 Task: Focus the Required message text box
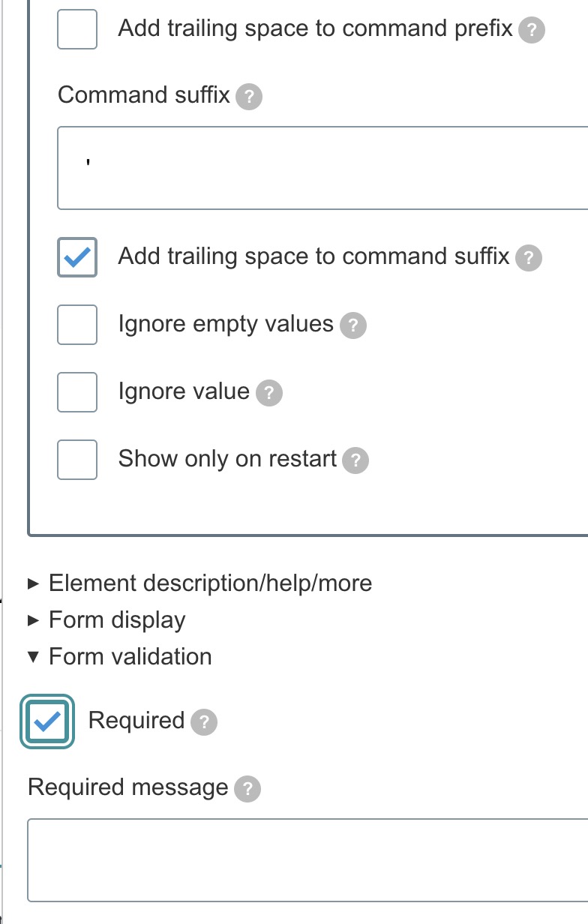coord(307,860)
